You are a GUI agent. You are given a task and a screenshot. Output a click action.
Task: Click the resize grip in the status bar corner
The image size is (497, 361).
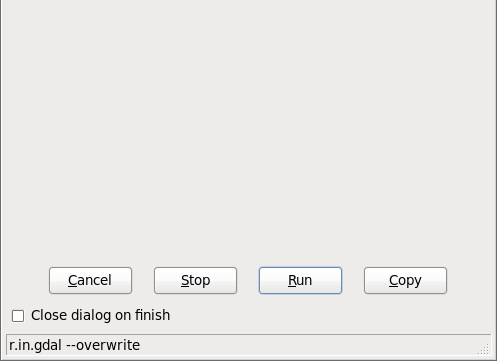point(483,349)
